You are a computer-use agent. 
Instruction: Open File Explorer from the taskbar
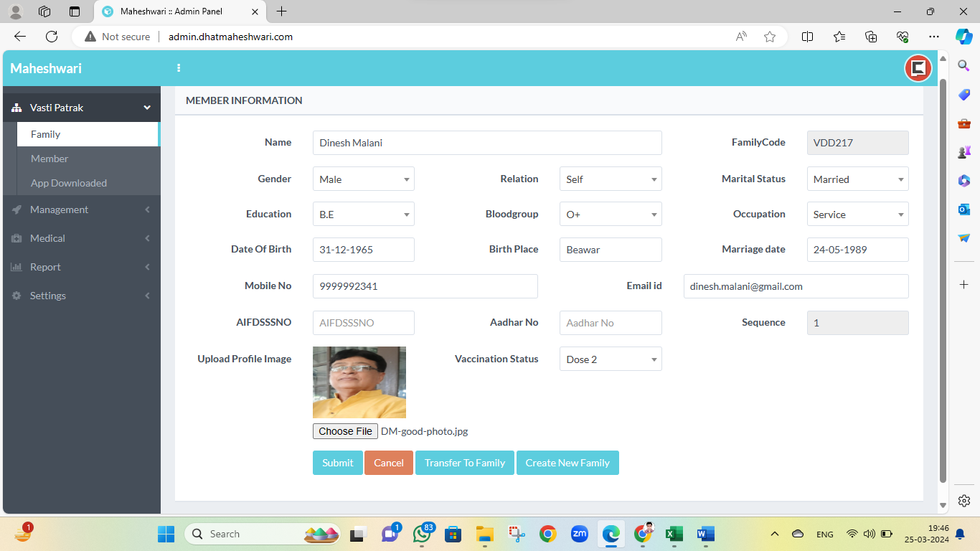485,534
